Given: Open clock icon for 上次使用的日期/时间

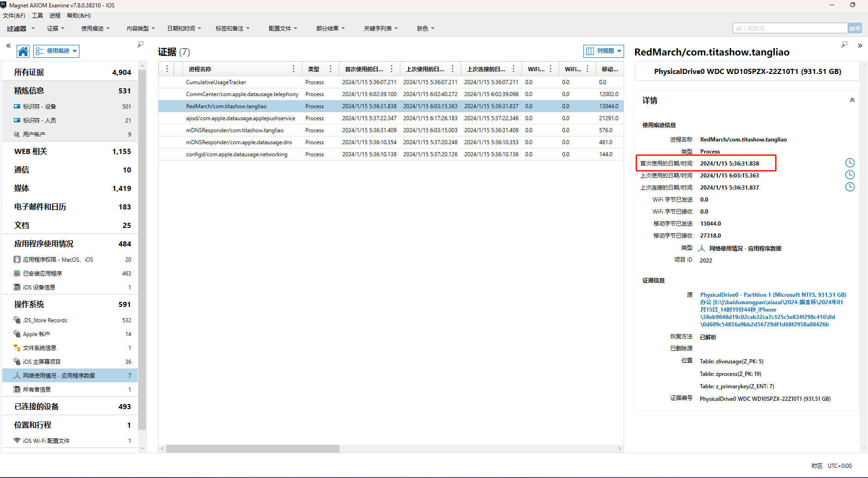Looking at the screenshot, I should [x=850, y=175].
